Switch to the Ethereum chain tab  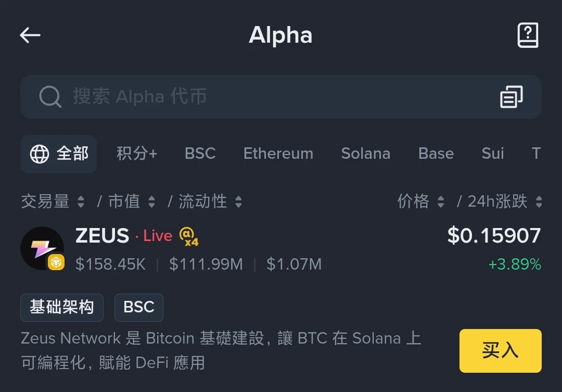pos(278,154)
